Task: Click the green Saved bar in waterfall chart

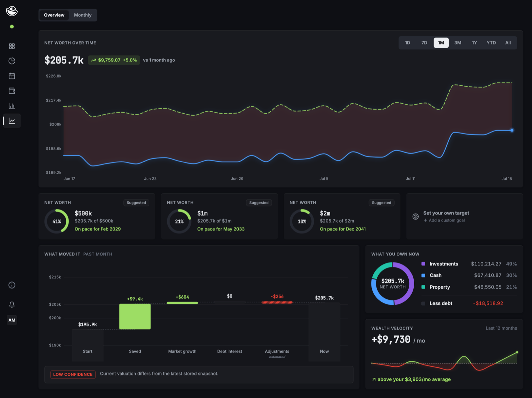Action: click(x=135, y=317)
